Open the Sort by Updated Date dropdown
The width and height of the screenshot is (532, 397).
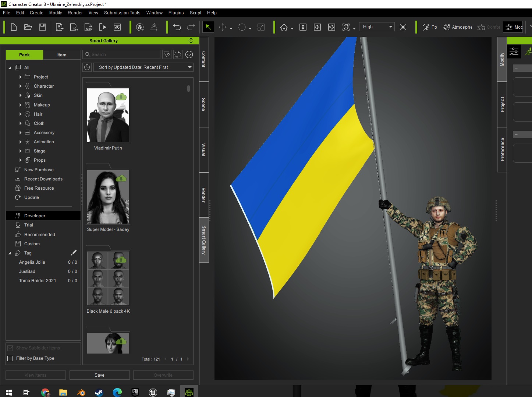143,67
